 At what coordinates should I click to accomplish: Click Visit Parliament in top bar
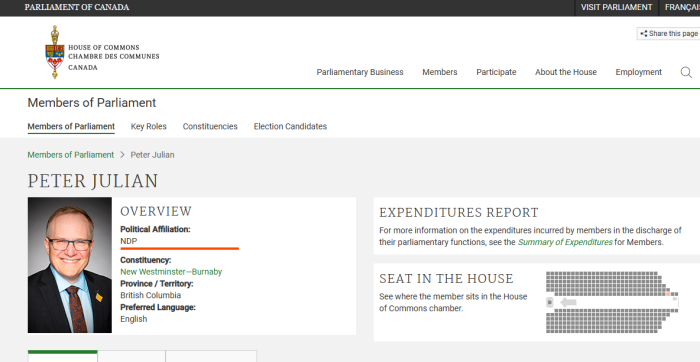616,8
